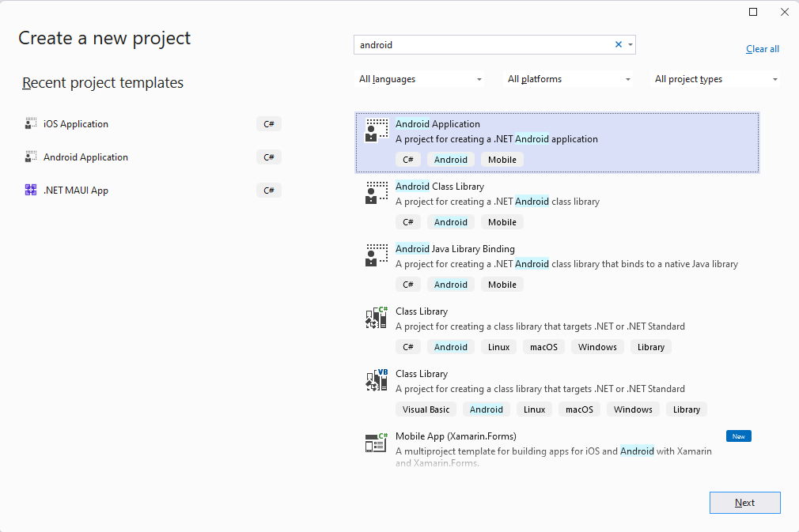Click the Clear all link
Viewport: 799px width, 532px height.
[x=763, y=49]
